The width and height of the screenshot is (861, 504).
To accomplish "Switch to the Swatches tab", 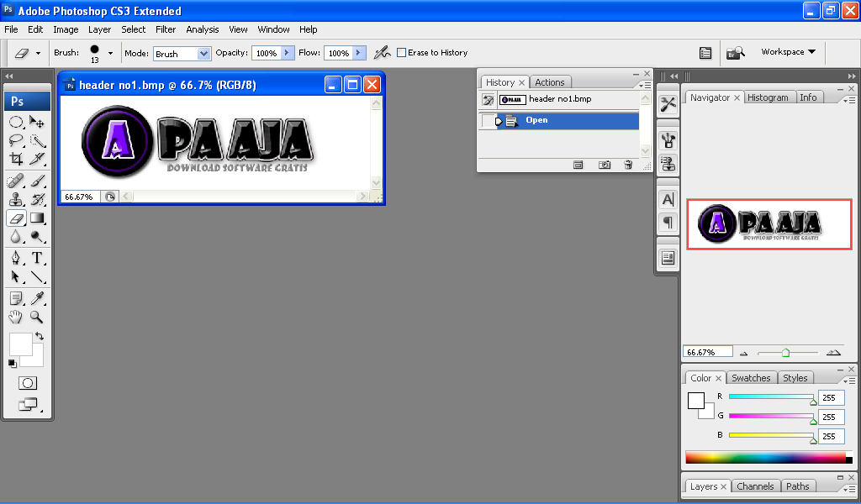I will (751, 378).
